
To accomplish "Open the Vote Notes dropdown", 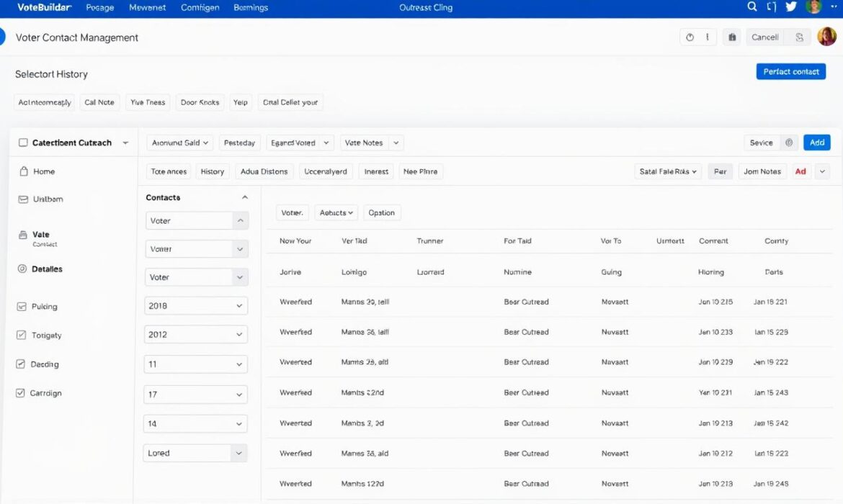I will tap(372, 142).
